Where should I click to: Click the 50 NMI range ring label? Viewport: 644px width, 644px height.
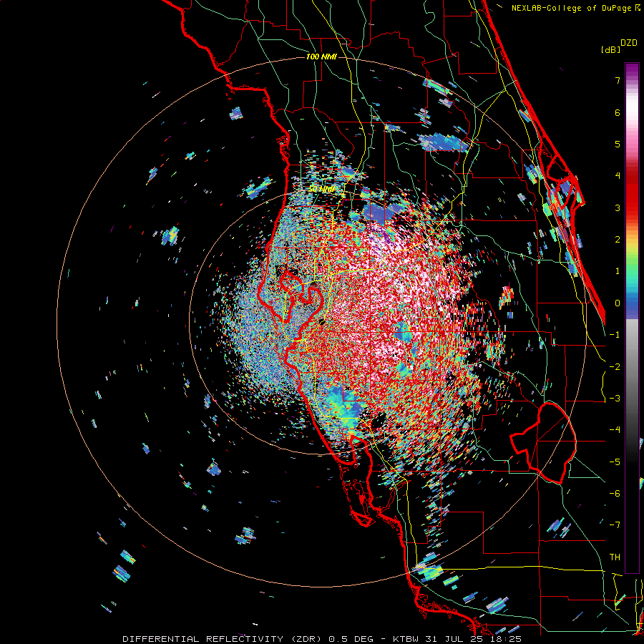tap(321, 189)
